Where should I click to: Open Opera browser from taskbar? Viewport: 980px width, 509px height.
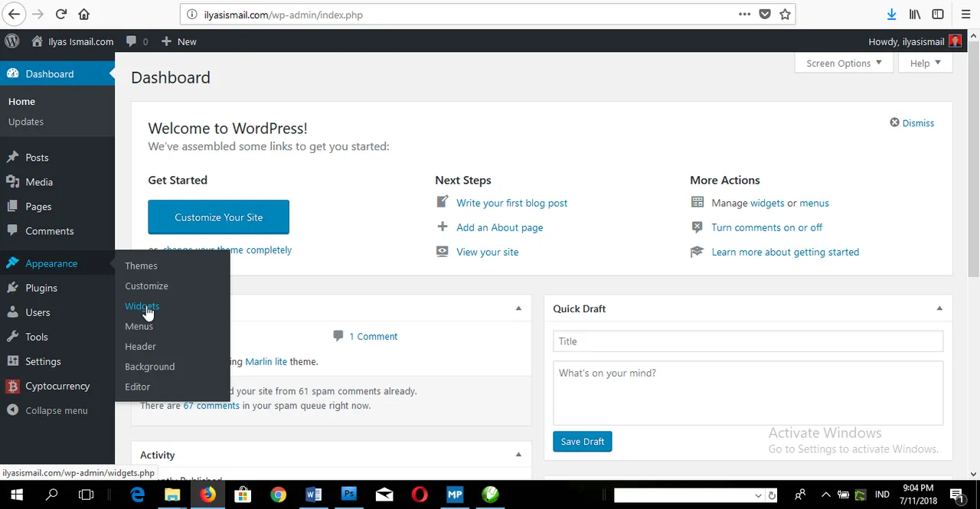pyautogui.click(x=420, y=494)
